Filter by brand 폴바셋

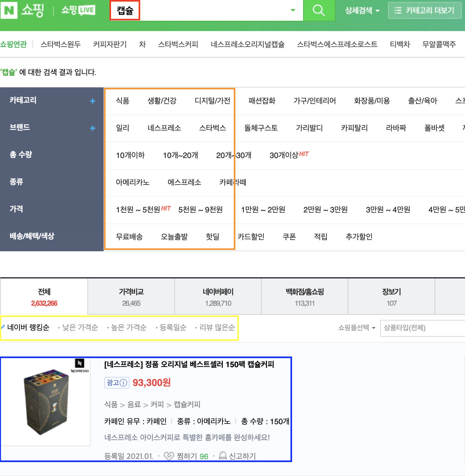(435, 128)
